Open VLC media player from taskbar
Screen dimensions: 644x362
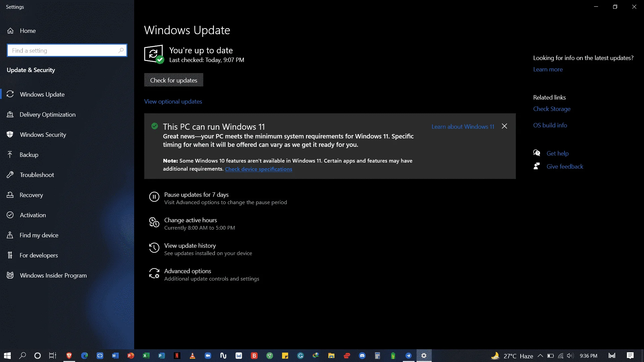(193, 356)
